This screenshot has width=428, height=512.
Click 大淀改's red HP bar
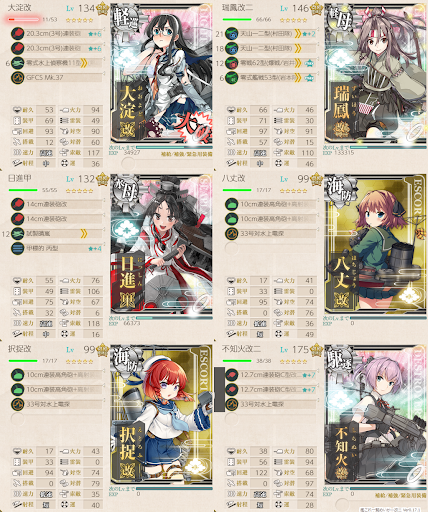tap(23, 20)
